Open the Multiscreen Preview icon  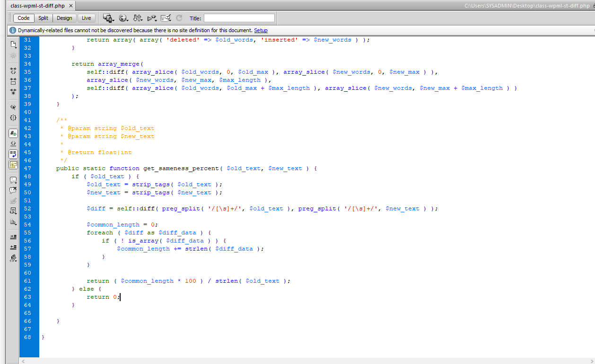pos(108,18)
